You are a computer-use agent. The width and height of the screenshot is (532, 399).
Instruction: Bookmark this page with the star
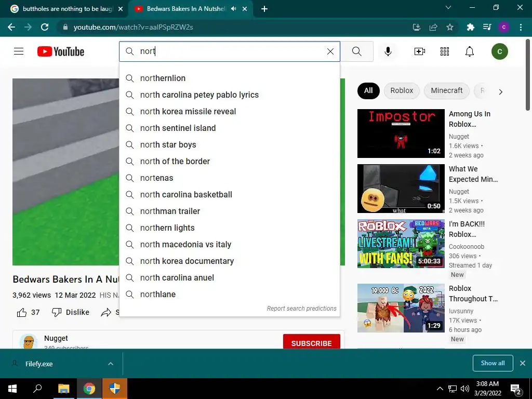click(x=450, y=27)
